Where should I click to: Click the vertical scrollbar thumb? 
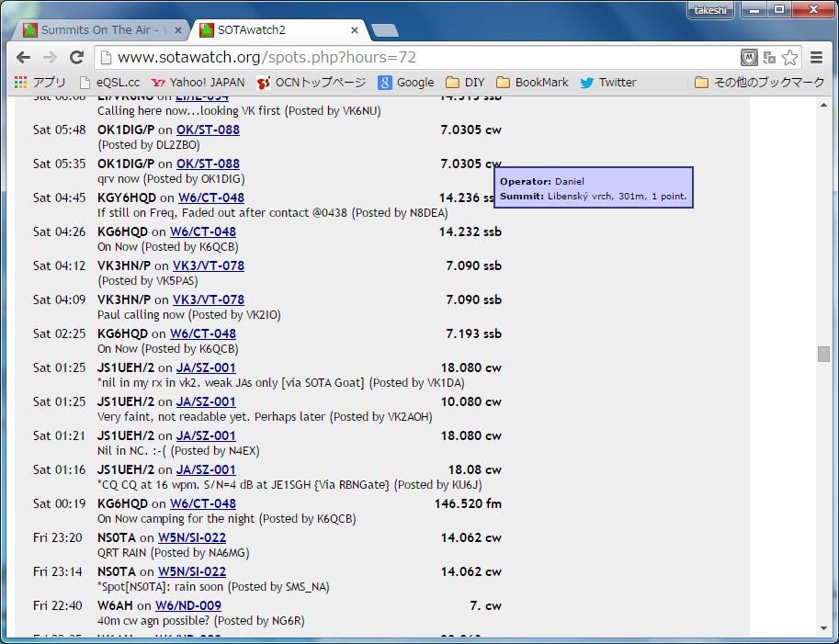pos(823,354)
